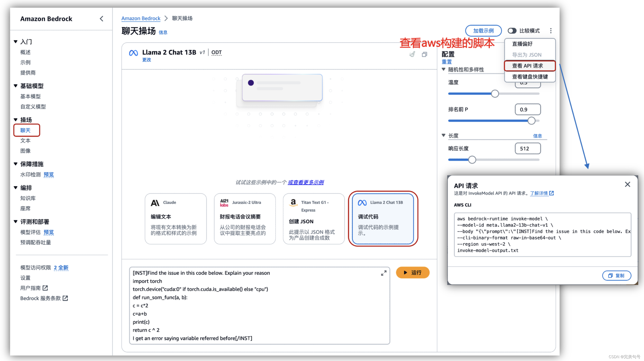Collapse the 入门 sidebar section
The width and height of the screenshot is (644, 361).
click(16, 42)
